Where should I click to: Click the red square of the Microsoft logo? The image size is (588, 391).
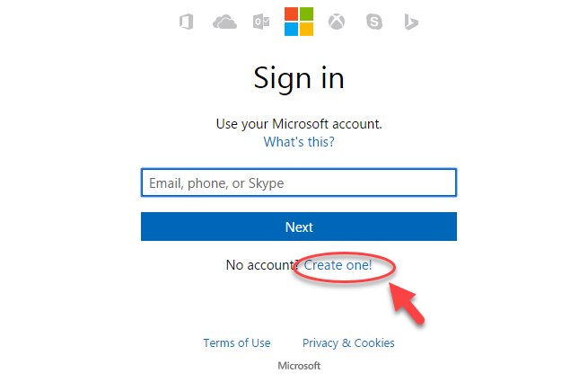[x=291, y=13]
